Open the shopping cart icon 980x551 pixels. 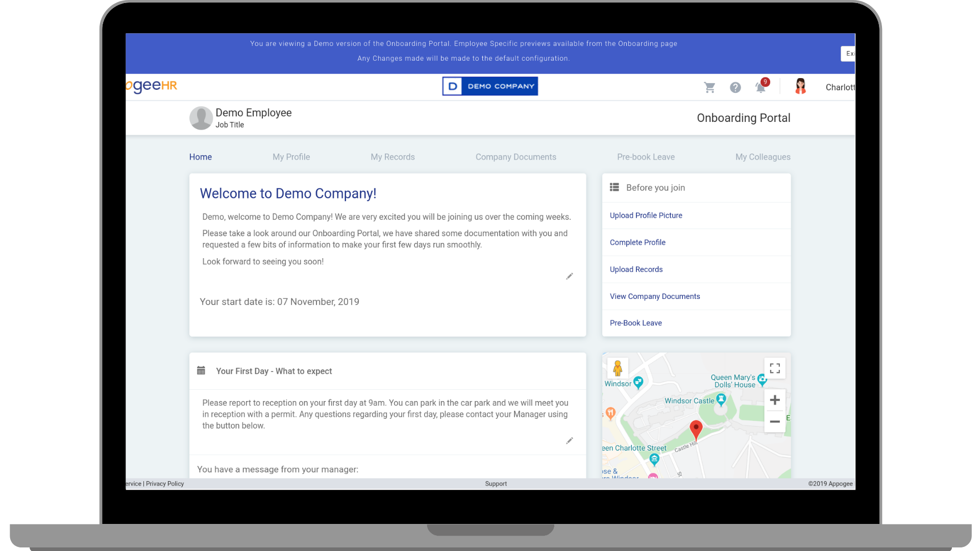(x=709, y=87)
